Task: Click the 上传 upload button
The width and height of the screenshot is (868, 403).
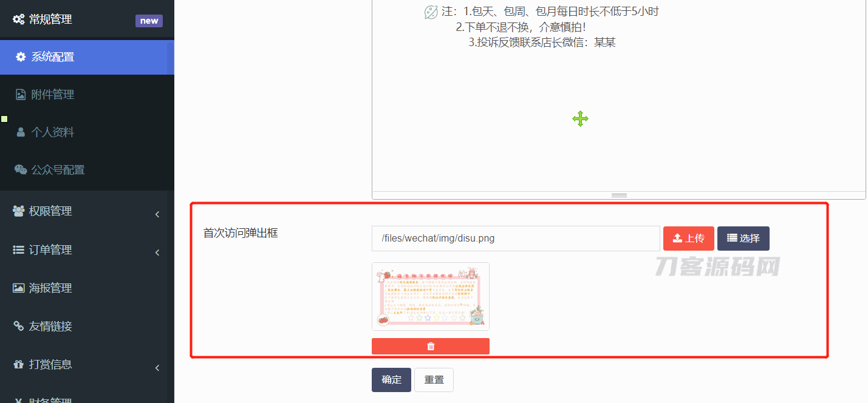Action: 689,239
